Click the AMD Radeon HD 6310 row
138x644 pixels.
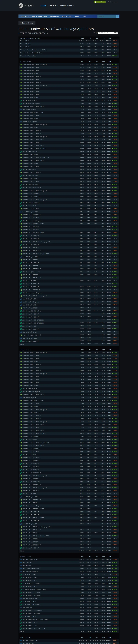[69, 626]
